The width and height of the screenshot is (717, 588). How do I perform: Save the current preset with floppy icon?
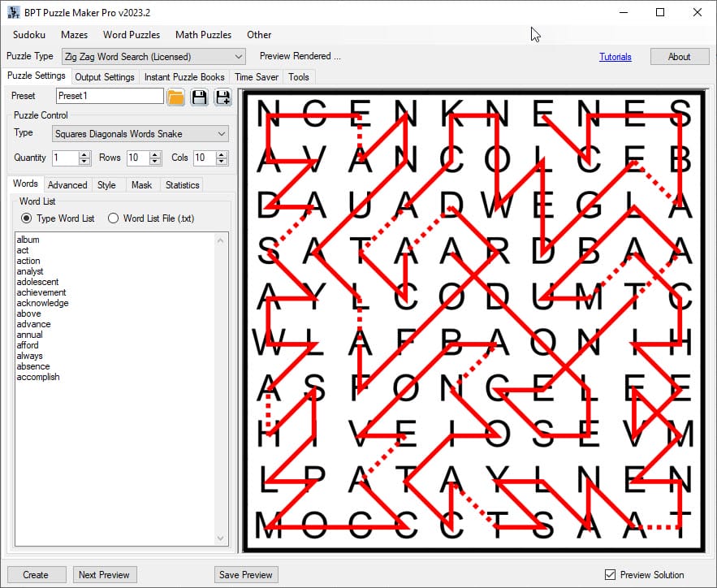pos(199,97)
